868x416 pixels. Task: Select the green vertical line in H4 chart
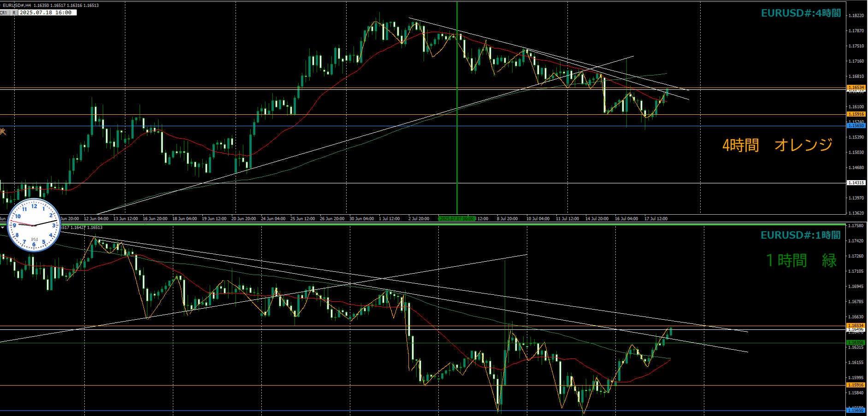click(x=457, y=108)
